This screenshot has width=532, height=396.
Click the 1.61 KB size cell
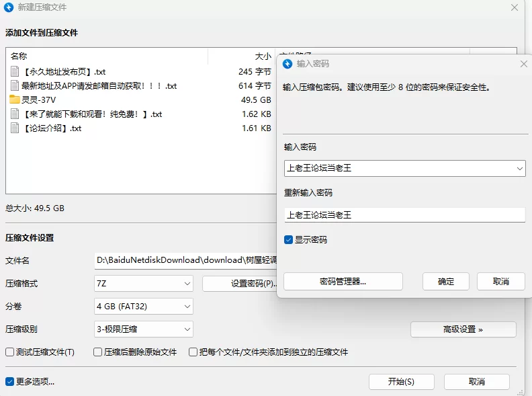pyautogui.click(x=256, y=128)
